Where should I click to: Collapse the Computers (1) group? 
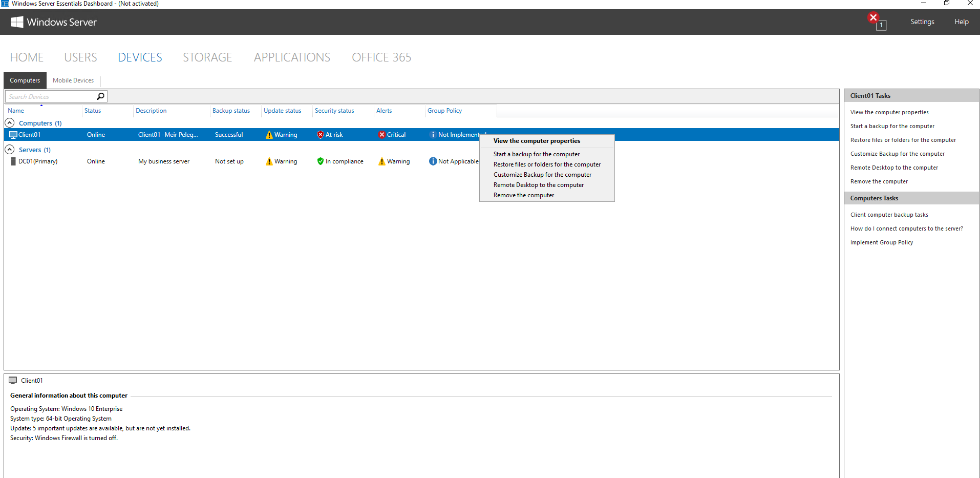(9, 123)
